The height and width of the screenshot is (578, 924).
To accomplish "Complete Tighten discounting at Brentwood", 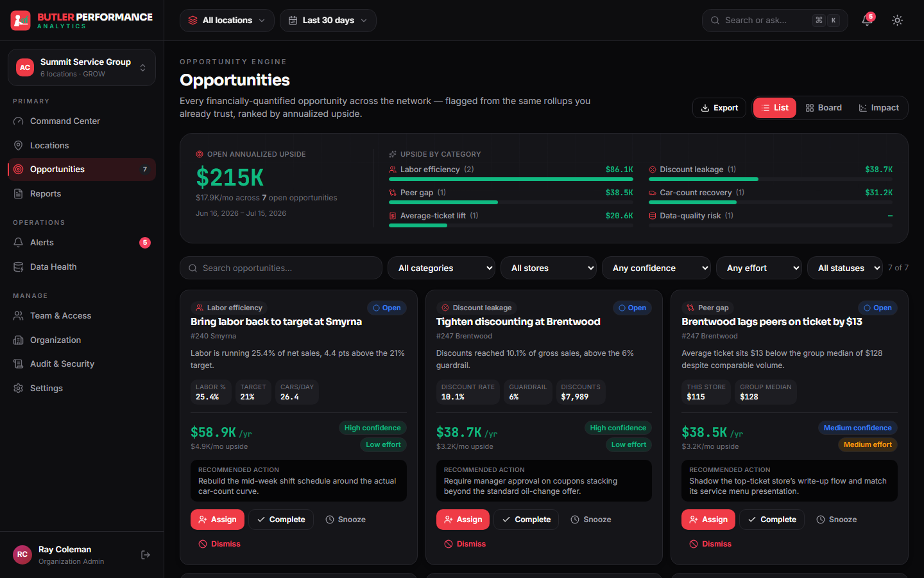I will pos(526,520).
